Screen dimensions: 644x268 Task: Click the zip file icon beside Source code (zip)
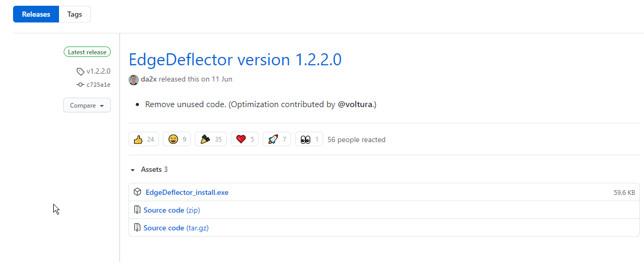pyautogui.click(x=137, y=210)
